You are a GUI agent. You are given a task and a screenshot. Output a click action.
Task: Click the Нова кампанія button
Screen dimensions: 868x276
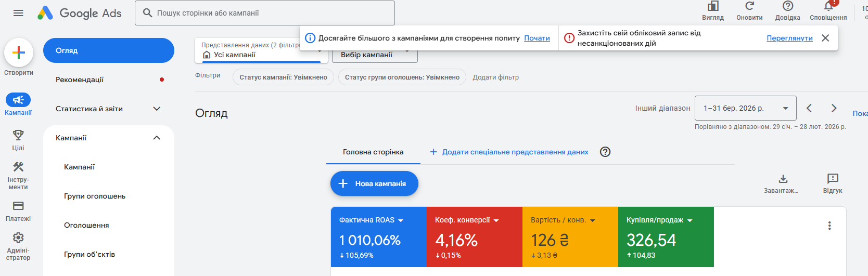coord(374,183)
